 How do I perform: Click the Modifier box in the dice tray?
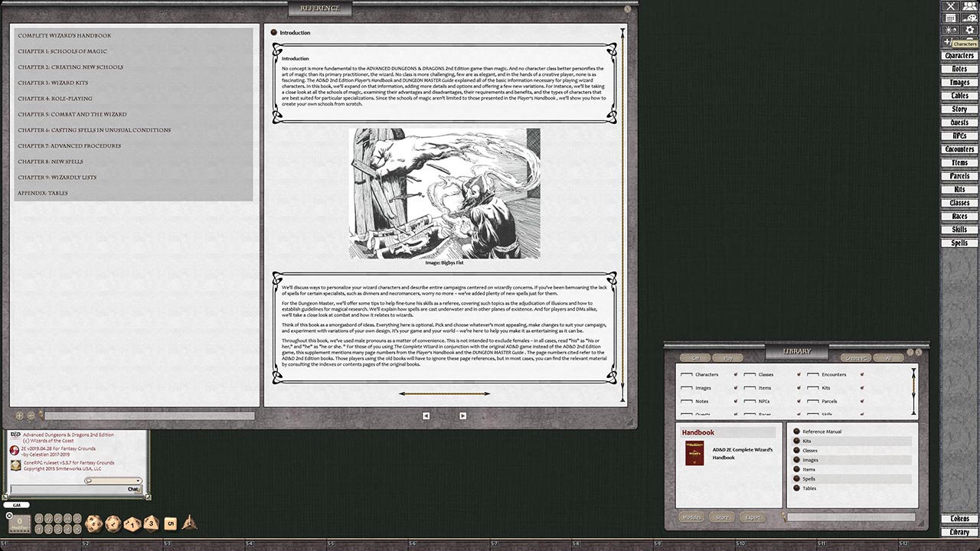point(19,523)
